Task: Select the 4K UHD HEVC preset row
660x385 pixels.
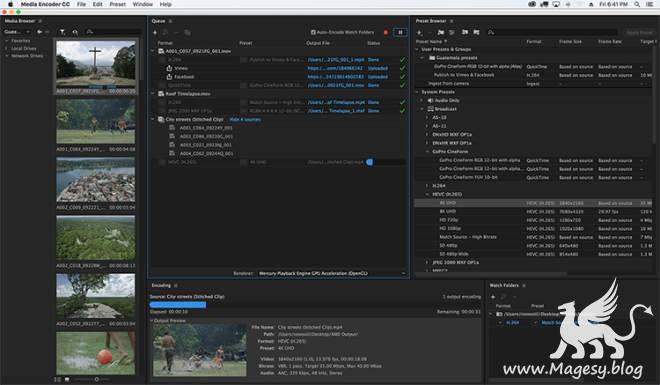Action: [x=534, y=203]
